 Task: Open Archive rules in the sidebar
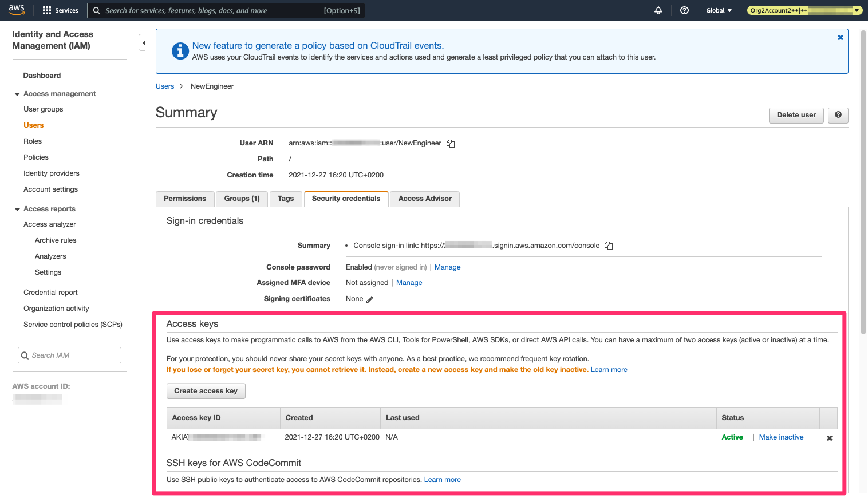56,240
